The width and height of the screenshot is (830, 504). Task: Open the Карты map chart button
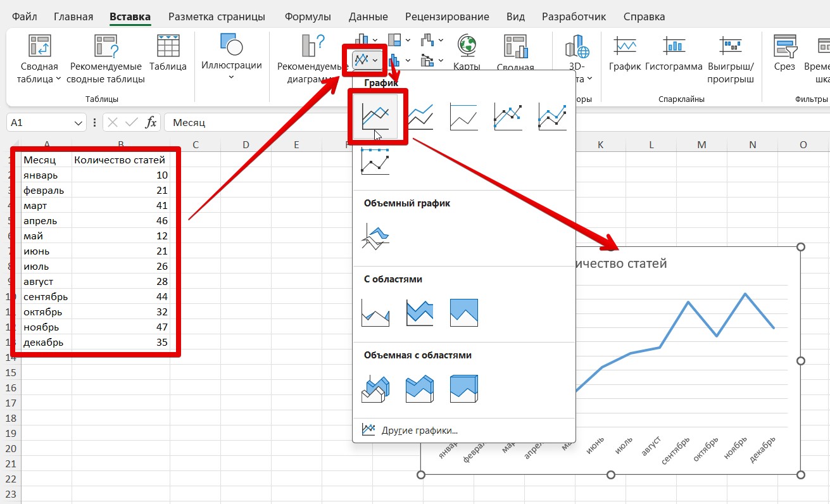coord(467,52)
